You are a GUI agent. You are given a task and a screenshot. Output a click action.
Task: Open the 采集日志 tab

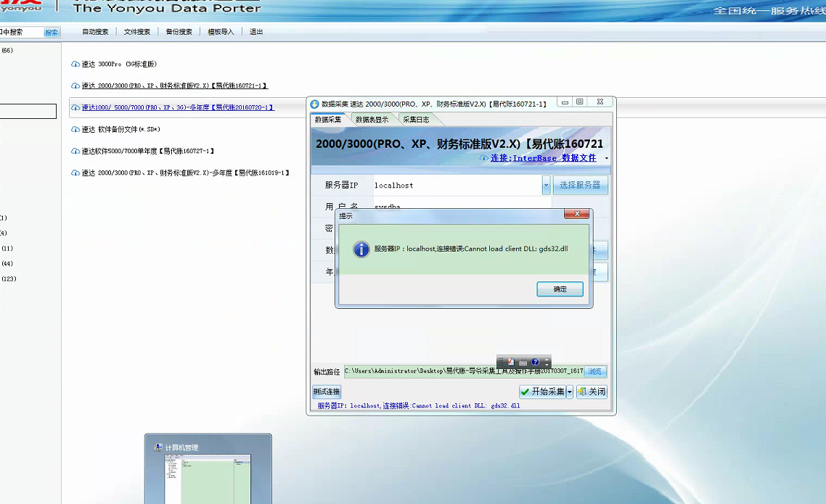[x=416, y=120]
